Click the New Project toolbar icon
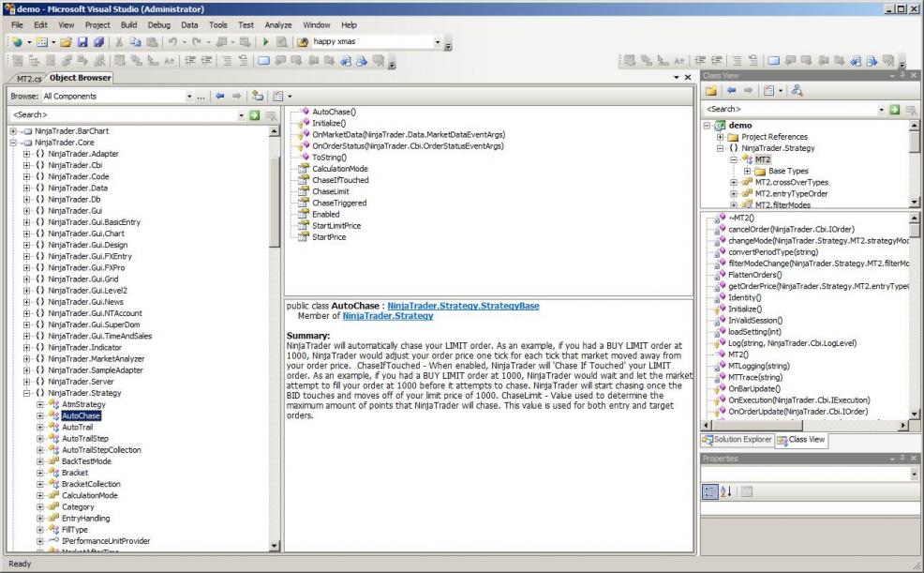The width and height of the screenshot is (924, 573). [x=17, y=42]
